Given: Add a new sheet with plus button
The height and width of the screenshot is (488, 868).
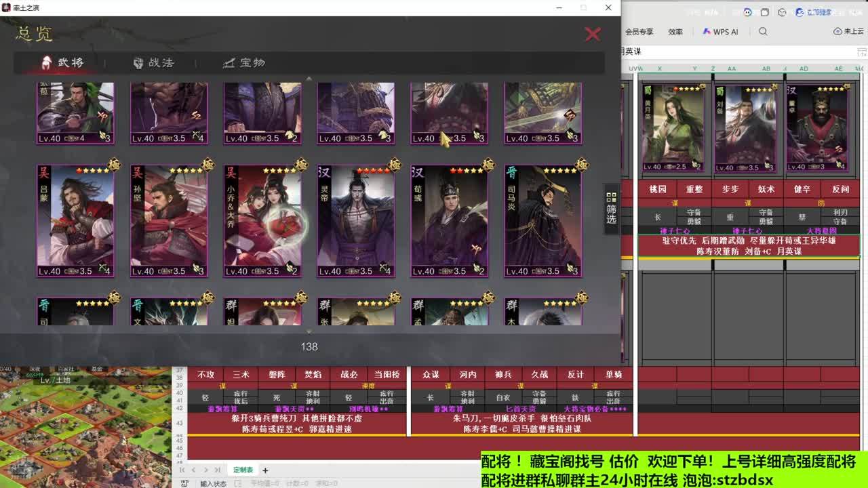Looking at the screenshot, I should [265, 470].
